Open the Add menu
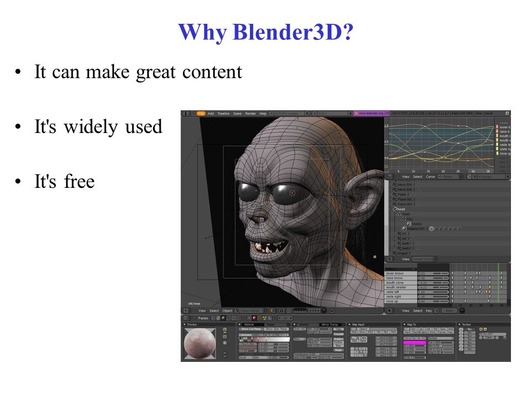This screenshot has height=399, width=532. [x=211, y=113]
